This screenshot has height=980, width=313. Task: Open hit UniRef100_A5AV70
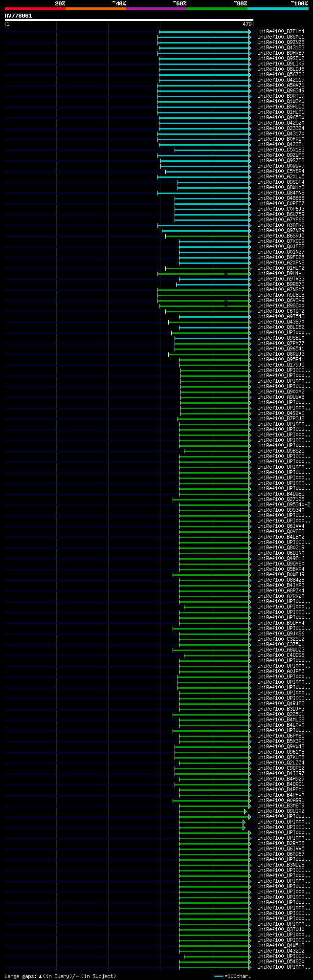281,85
